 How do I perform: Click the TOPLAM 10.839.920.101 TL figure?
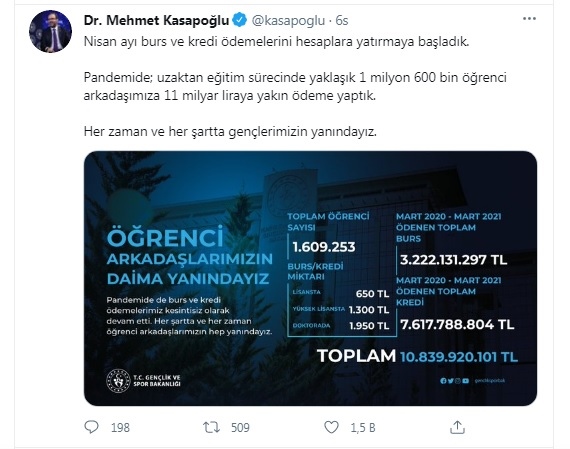tap(417, 356)
